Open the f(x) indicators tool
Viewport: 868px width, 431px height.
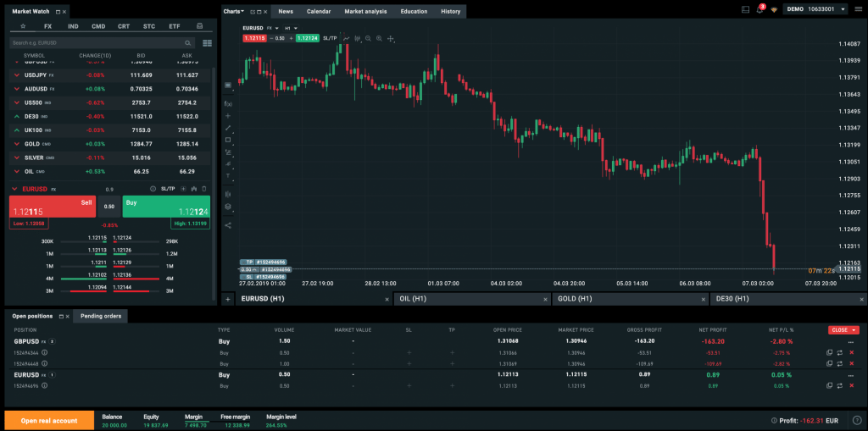(x=228, y=103)
